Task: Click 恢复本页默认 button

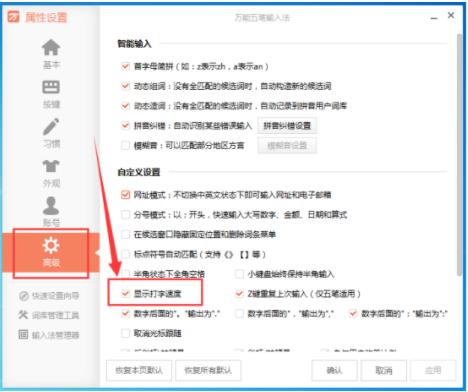Action: (139, 370)
